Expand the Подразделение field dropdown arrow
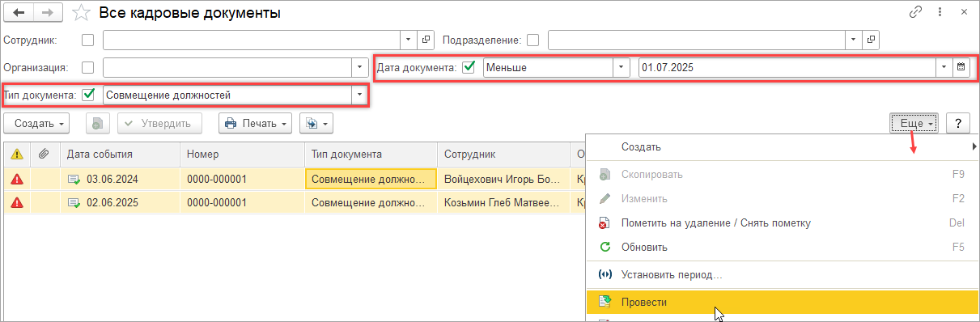 pos(853,40)
